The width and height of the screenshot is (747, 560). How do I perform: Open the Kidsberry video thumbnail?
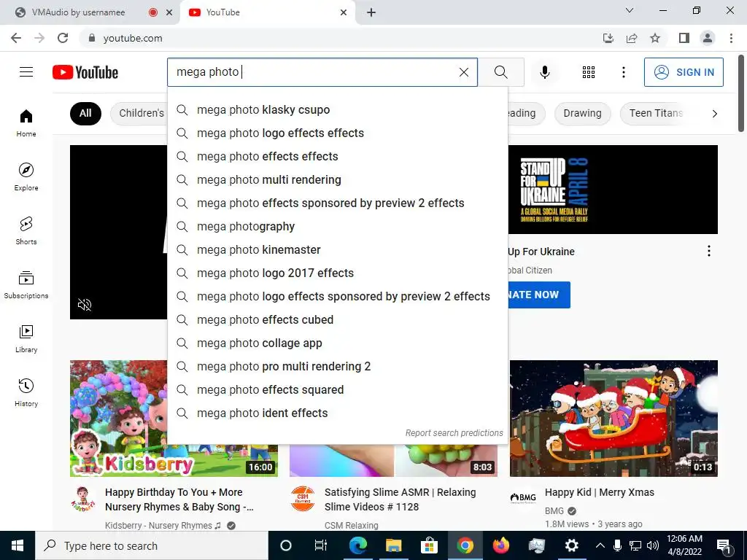click(x=119, y=418)
